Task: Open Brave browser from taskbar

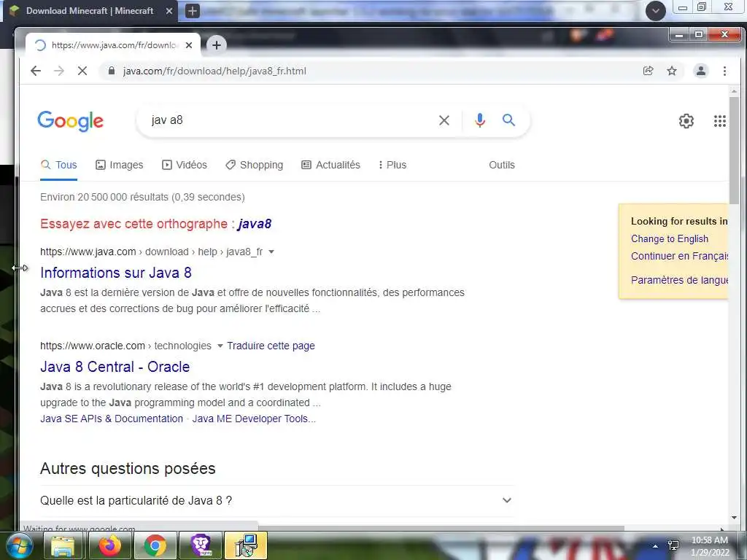Action: (201, 545)
